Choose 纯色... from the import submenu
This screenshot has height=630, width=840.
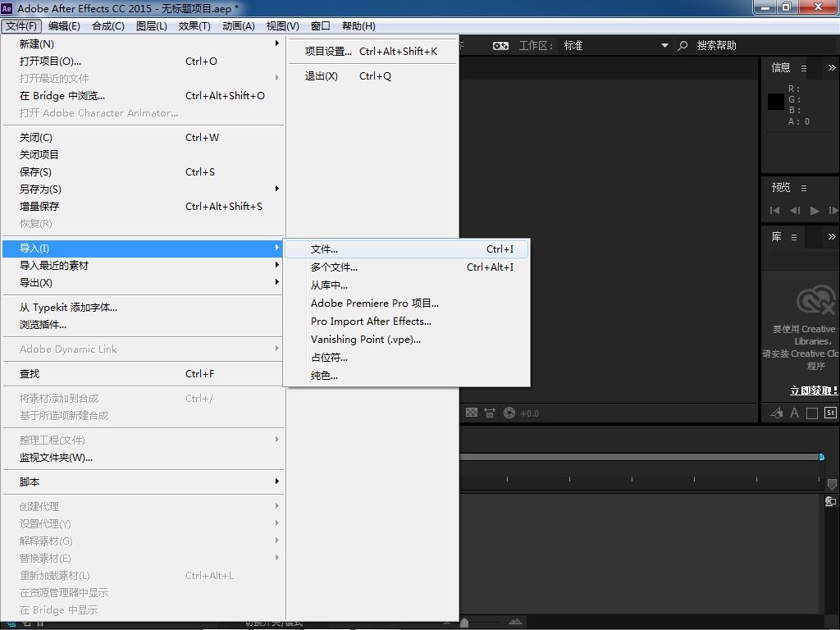point(407,376)
